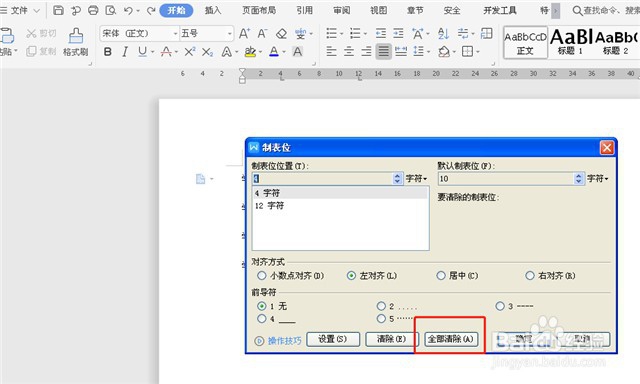Toggle Bold formatting
Viewport: 640px width, 384px height.
108,52
